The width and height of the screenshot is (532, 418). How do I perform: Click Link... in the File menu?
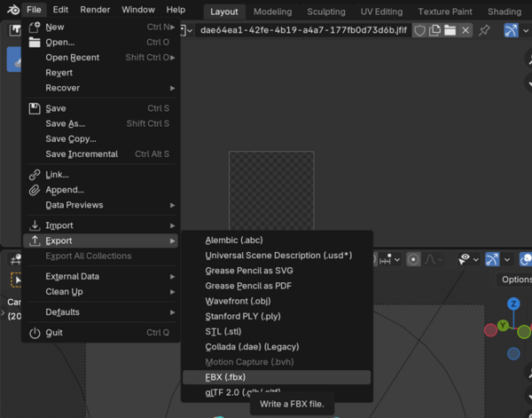pyautogui.click(x=101, y=175)
